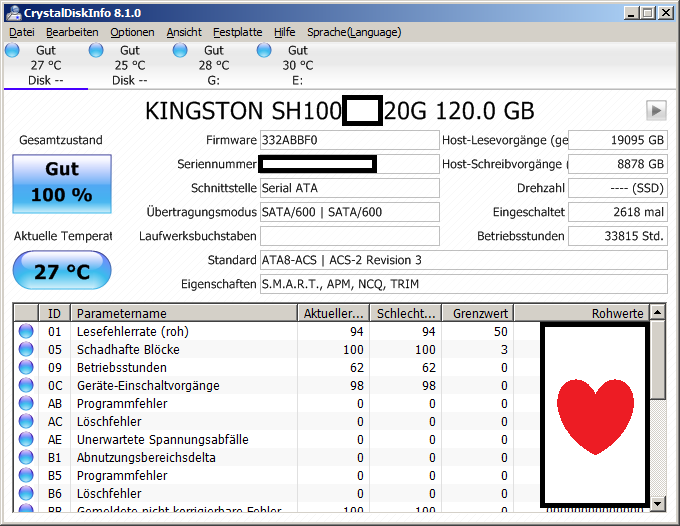Image resolution: width=680 pixels, height=526 pixels.
Task: Open the Bearbeiten menu
Action: point(72,32)
